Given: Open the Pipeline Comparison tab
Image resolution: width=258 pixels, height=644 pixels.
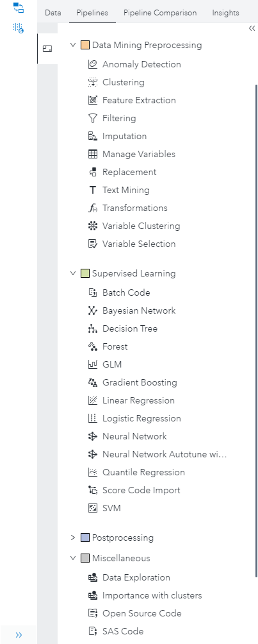Looking at the screenshot, I should click(x=160, y=13).
